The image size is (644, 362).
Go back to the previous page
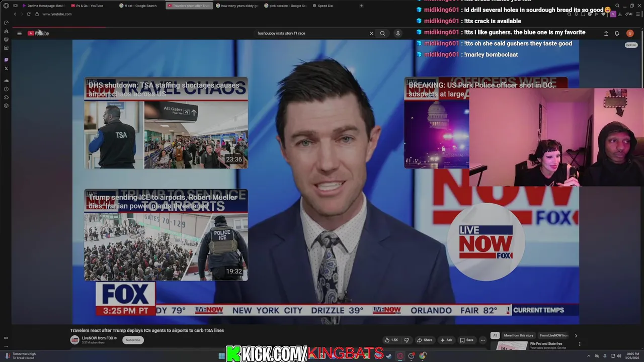(x=15, y=14)
